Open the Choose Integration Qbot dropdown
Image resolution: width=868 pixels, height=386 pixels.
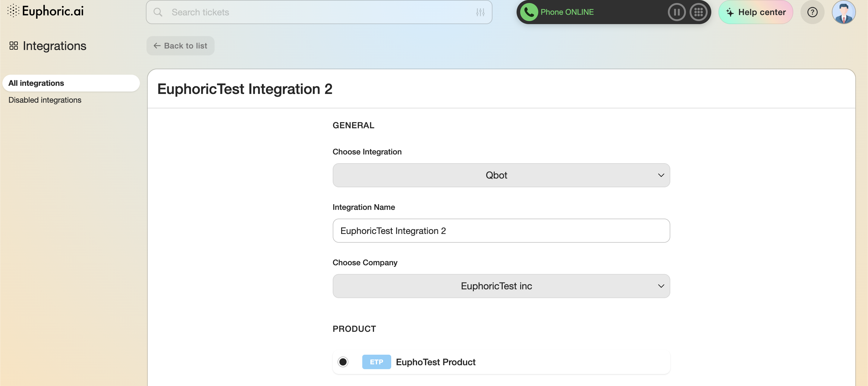496,175
